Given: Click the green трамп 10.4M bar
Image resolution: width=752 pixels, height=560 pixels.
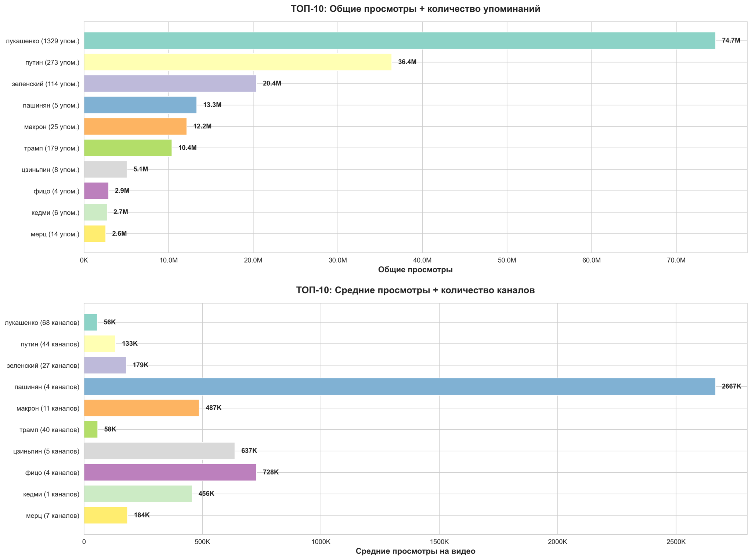Looking at the screenshot, I should [127, 148].
